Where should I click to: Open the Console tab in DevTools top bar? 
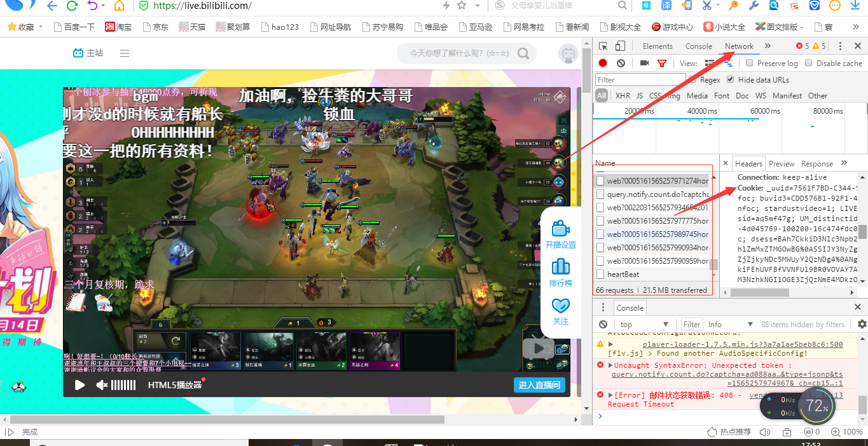[x=698, y=46]
